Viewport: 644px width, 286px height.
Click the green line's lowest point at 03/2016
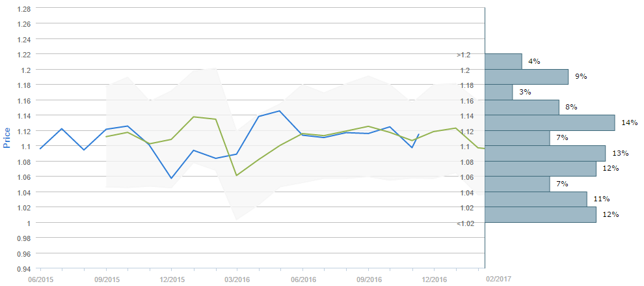[x=237, y=175]
